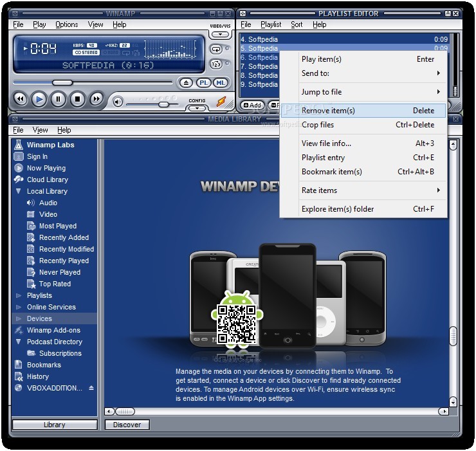
Task: Click the Never Played icon
Action: [x=31, y=272]
